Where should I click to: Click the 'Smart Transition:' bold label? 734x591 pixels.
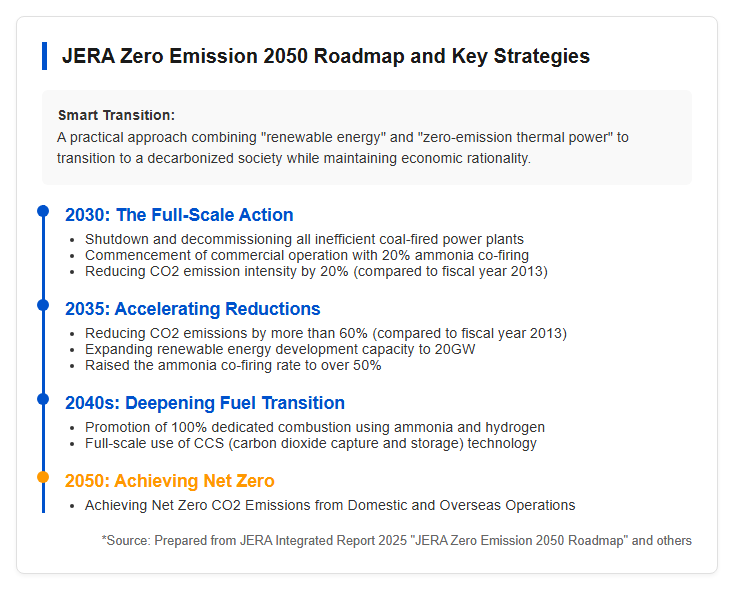tap(116, 115)
